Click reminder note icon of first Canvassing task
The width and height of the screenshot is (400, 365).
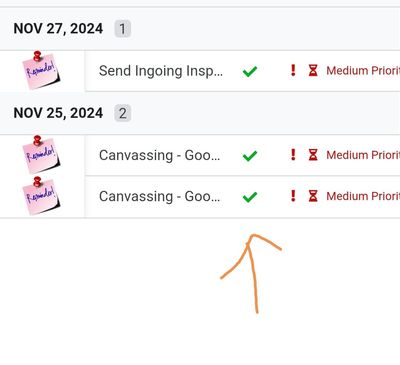click(41, 155)
